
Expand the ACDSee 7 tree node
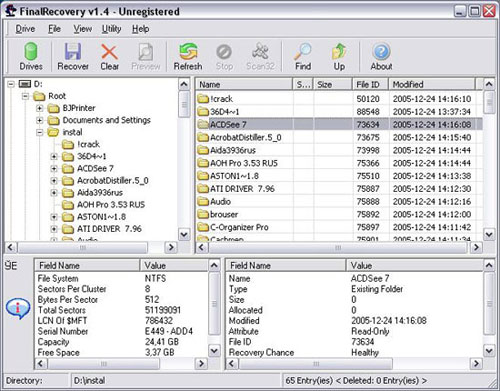pos(54,169)
